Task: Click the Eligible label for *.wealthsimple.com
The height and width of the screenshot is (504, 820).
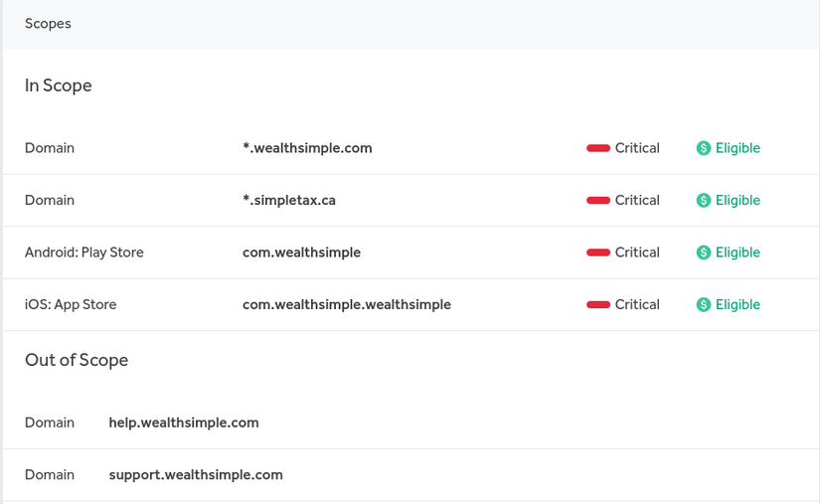Action: 738,148
